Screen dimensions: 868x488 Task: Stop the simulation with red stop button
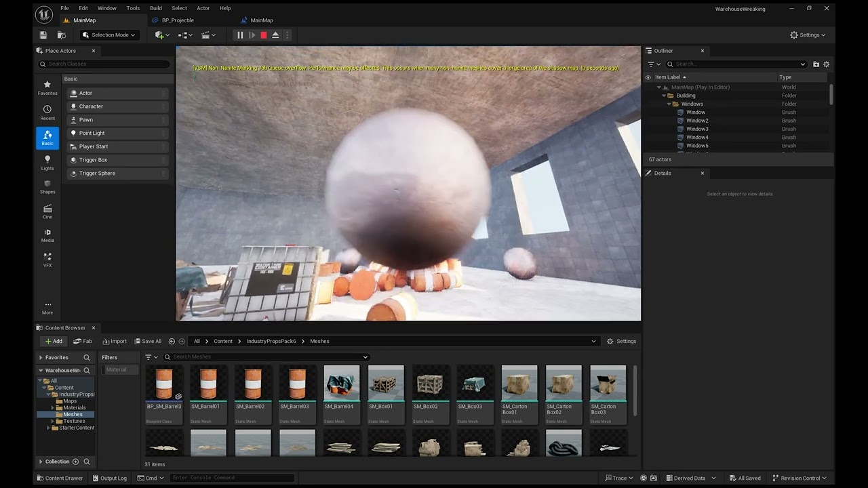[264, 35]
